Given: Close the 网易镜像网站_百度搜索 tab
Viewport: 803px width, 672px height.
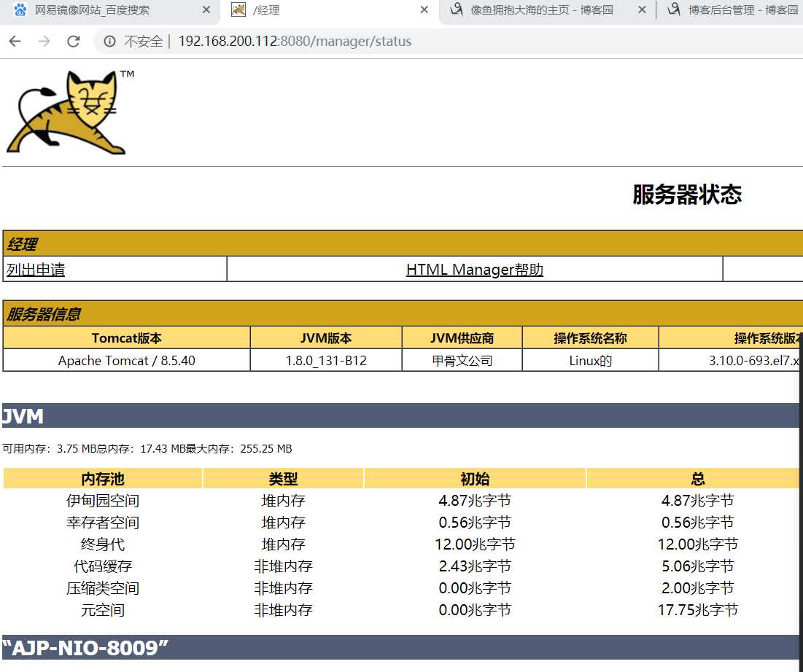Looking at the screenshot, I should (x=206, y=9).
